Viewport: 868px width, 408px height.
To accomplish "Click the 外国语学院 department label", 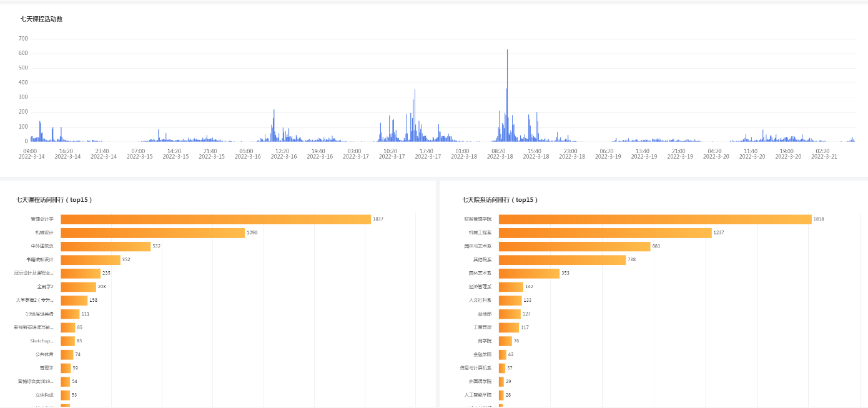I will [480, 382].
